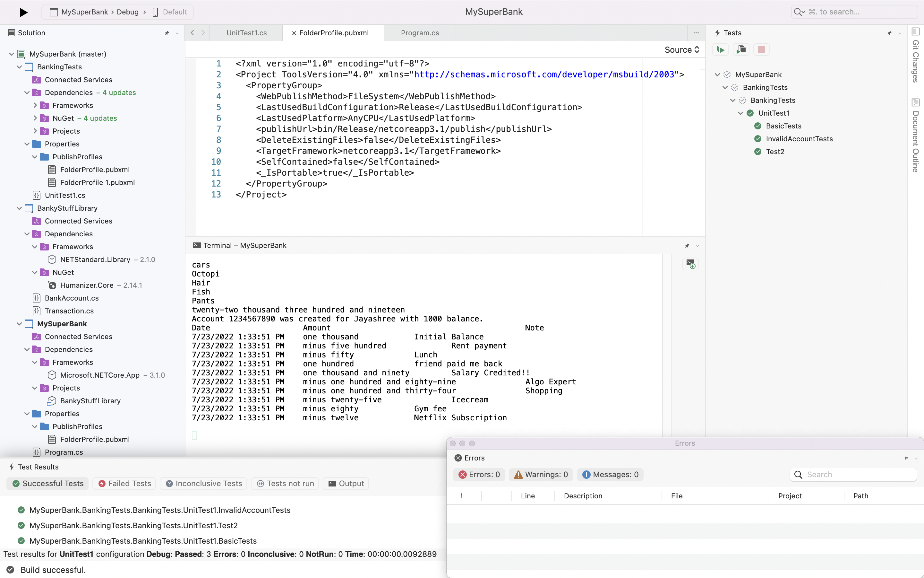Viewport: 924px width, 578px height.
Task: Select the Debug configuration in toolbar
Action: coord(127,12)
